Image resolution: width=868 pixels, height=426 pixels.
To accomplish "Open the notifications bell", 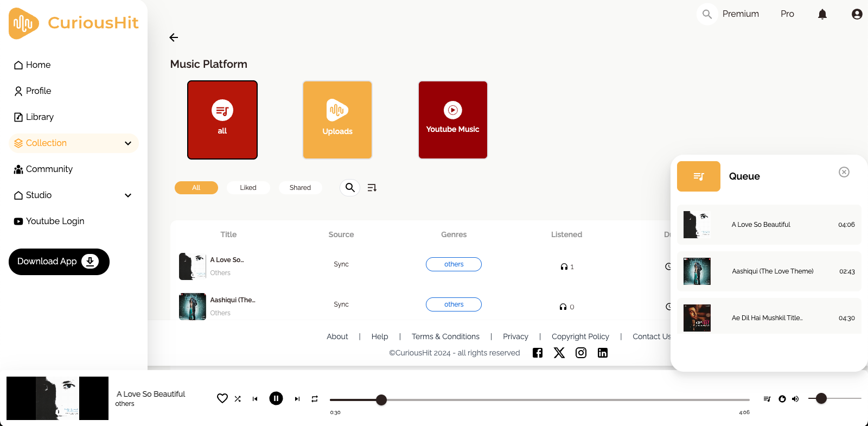I will 822,14.
